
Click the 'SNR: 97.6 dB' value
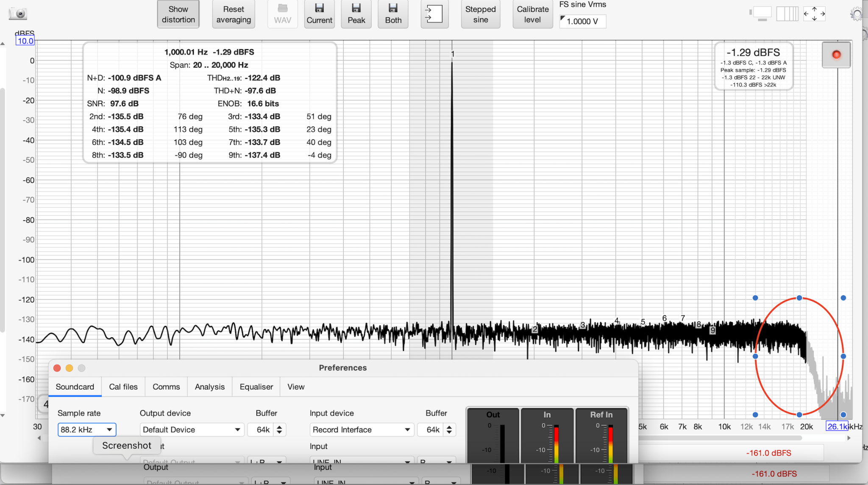tap(113, 103)
